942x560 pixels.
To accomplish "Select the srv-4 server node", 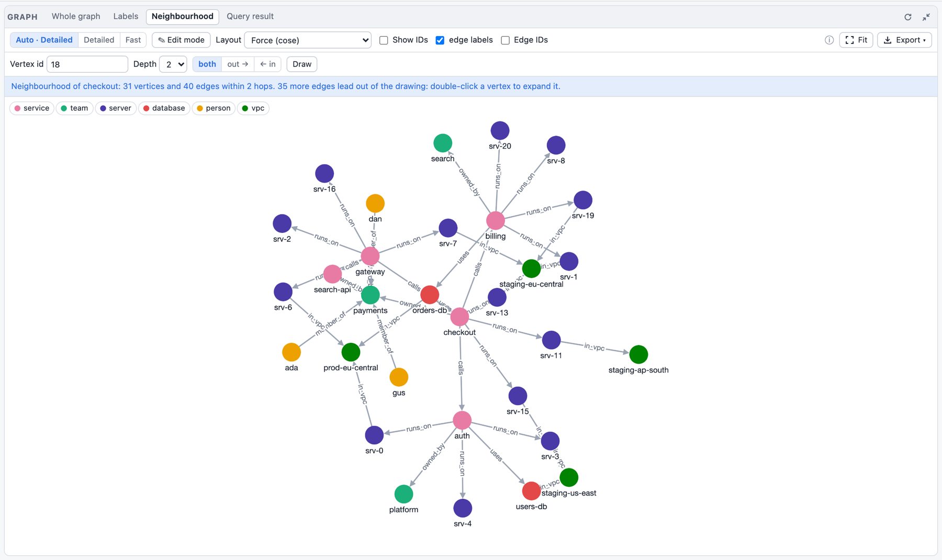I will tap(463, 508).
